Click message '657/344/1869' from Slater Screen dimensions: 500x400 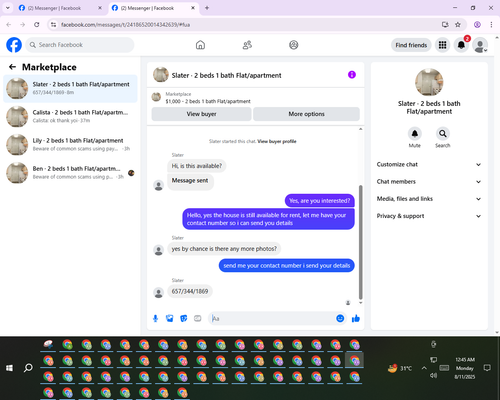190,291
